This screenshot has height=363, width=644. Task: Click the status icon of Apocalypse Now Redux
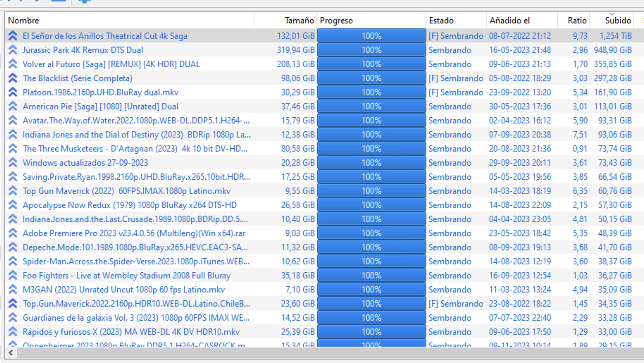pos(13,205)
